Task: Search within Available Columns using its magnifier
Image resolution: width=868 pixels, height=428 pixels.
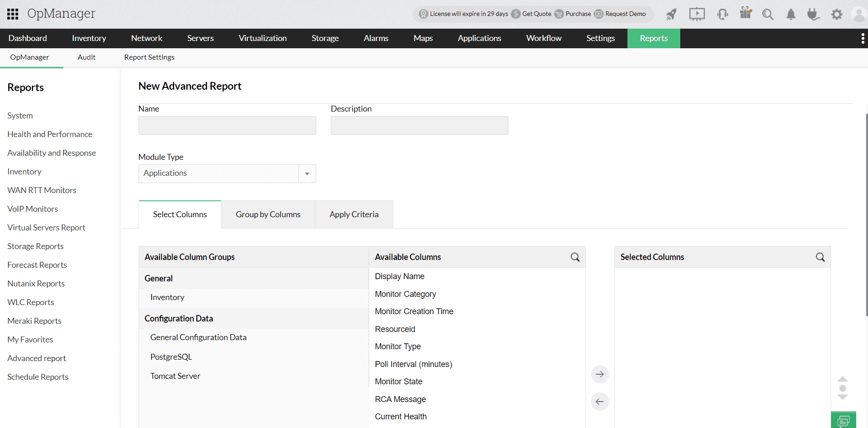Action: pos(575,257)
